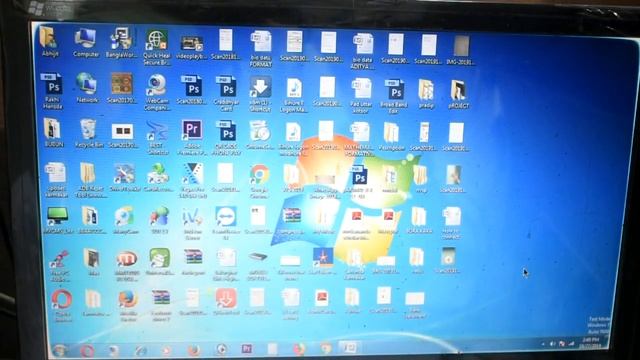The image size is (640, 360).
Task: Click the Opera icon in taskbar
Action: [87, 351]
